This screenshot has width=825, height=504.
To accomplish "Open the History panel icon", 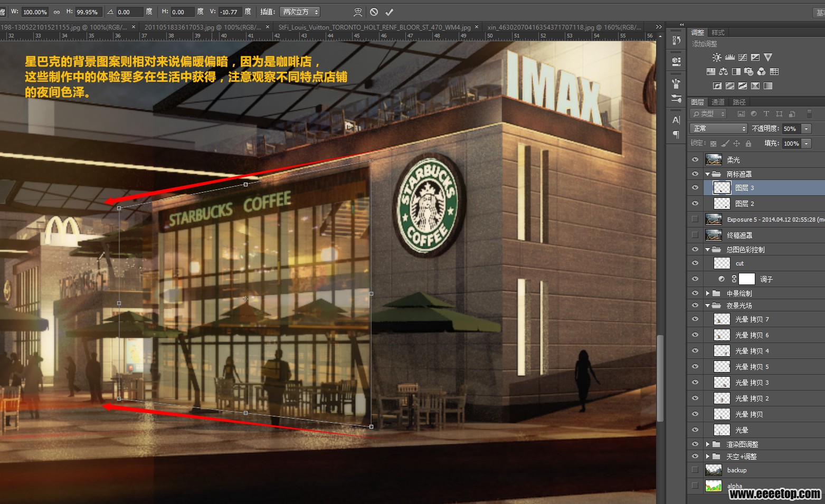I will [x=676, y=40].
